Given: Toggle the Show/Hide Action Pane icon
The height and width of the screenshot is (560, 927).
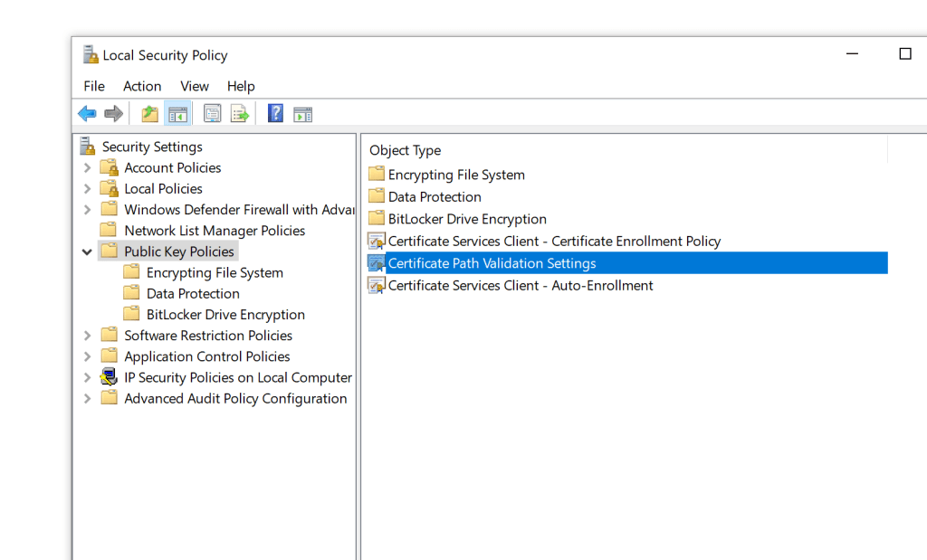Looking at the screenshot, I should (x=303, y=114).
